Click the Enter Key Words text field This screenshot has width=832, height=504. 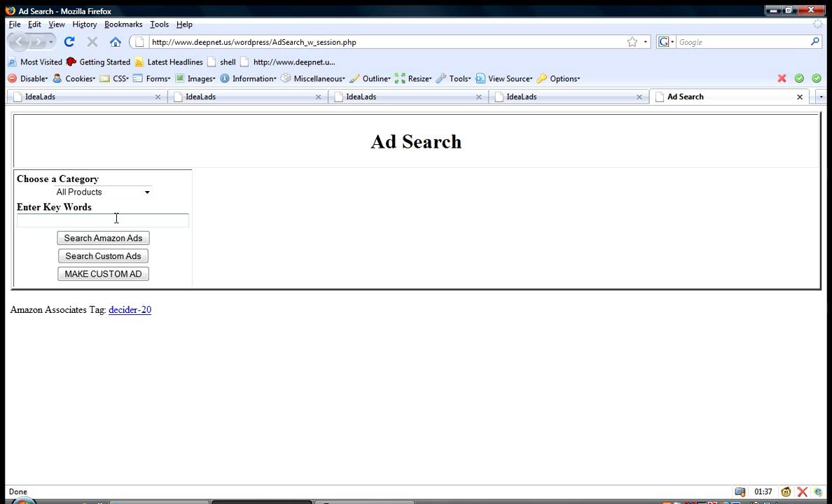click(102, 220)
